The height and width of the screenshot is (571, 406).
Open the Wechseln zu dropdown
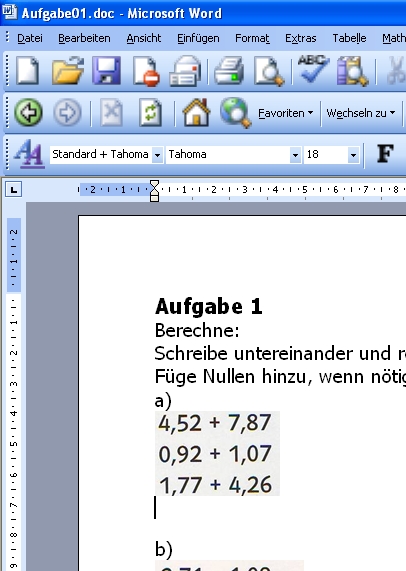tap(360, 113)
